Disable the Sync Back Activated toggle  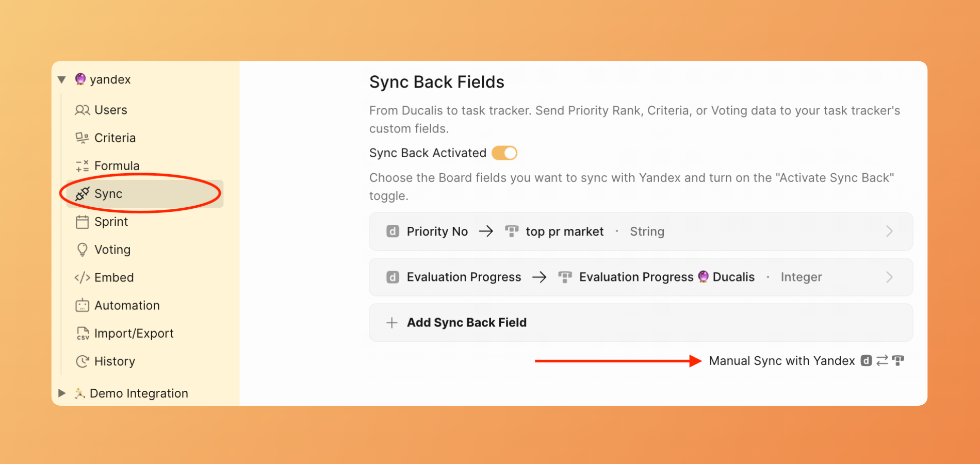(504, 153)
